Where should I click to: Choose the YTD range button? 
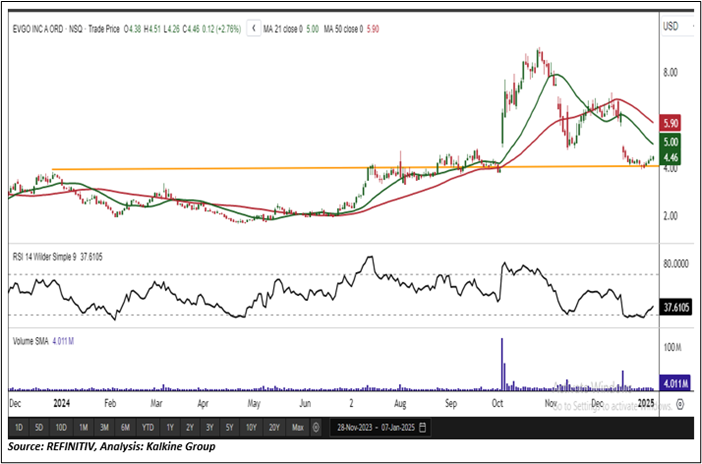(148, 428)
